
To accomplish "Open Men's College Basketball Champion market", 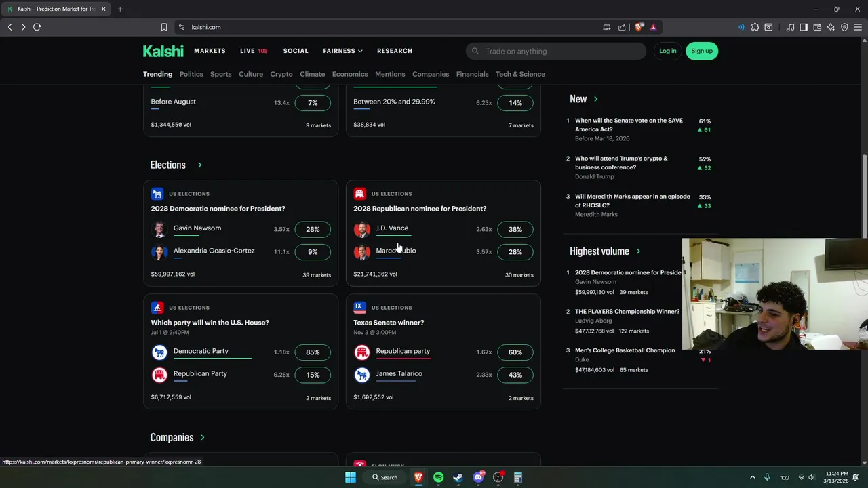I will tap(625, 350).
